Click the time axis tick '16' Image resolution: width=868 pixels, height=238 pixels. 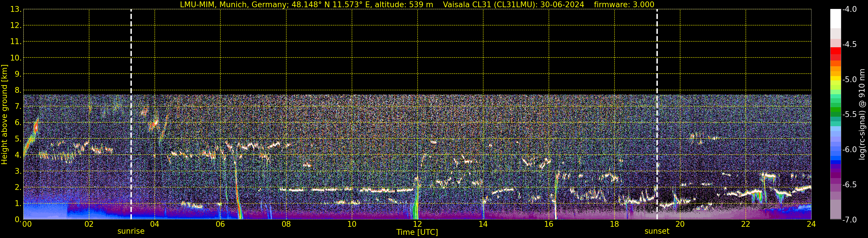[x=548, y=224]
